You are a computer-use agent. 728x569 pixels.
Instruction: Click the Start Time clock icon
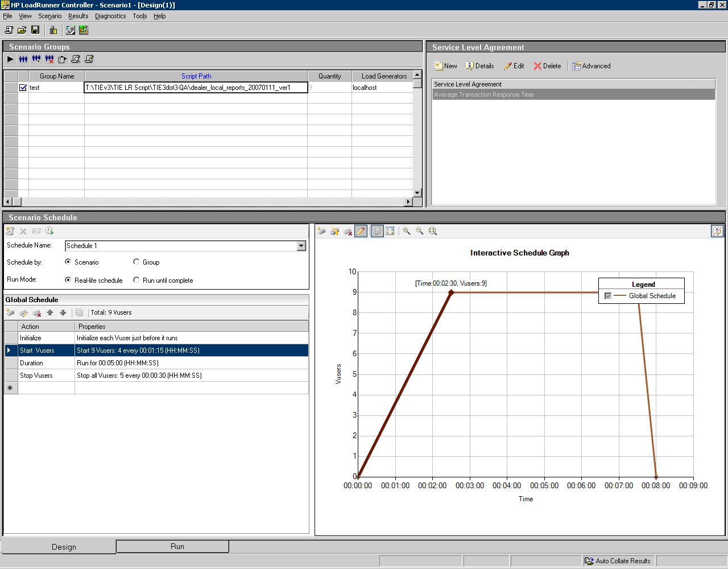tap(49, 231)
